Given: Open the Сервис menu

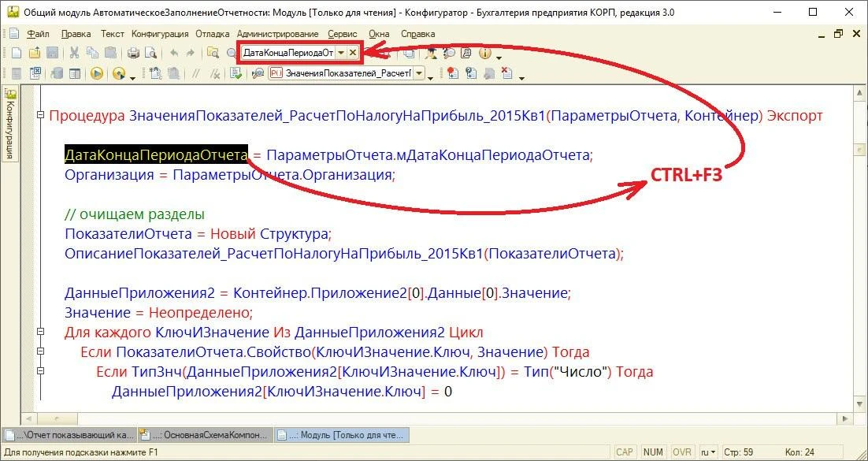Looking at the screenshot, I should tap(343, 34).
